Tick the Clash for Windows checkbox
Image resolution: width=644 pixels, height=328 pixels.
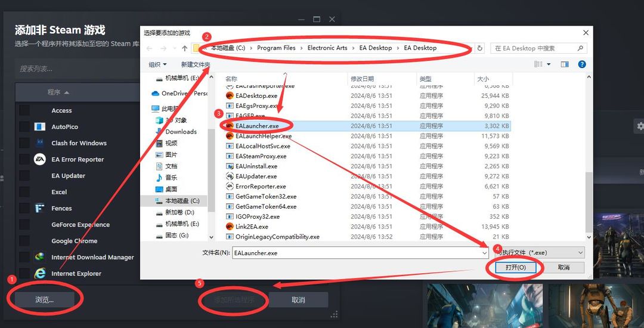(24, 143)
